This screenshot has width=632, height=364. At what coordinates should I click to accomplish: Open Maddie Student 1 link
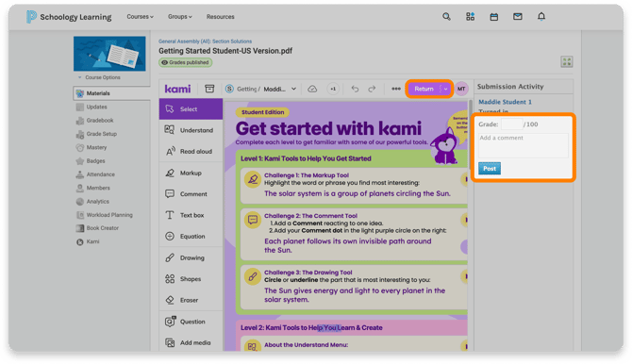505,102
